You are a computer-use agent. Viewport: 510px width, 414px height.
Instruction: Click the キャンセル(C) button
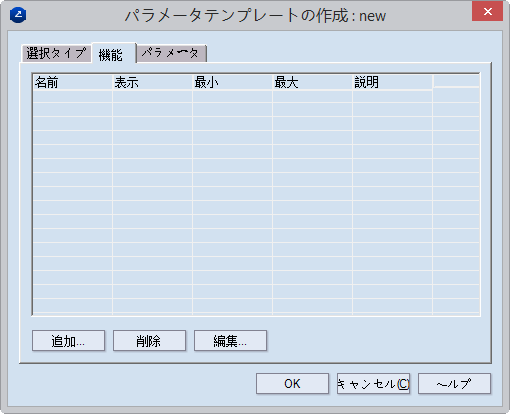[373, 384]
